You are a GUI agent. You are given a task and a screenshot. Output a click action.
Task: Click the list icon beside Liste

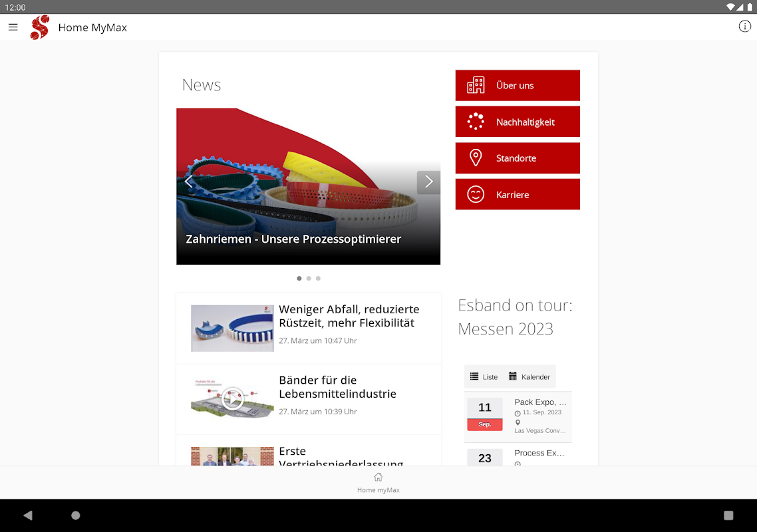pyautogui.click(x=474, y=376)
